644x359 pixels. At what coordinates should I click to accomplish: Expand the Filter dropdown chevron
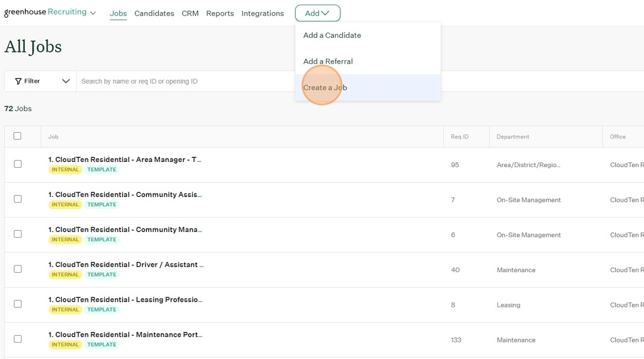pyautogui.click(x=66, y=81)
